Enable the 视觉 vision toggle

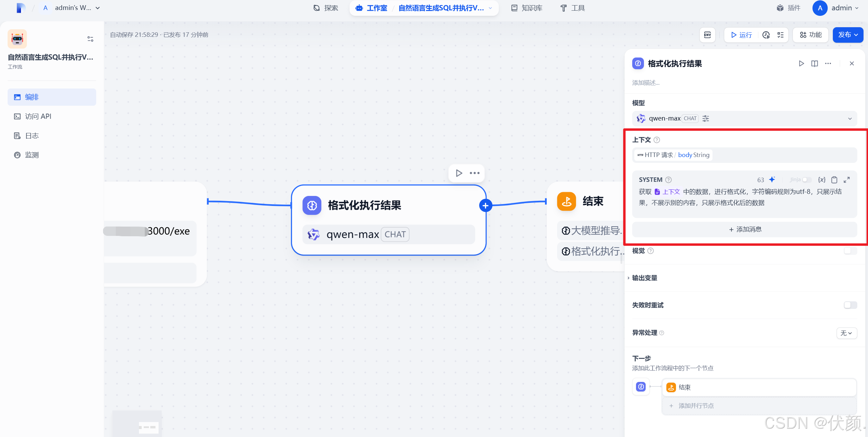[x=850, y=251]
